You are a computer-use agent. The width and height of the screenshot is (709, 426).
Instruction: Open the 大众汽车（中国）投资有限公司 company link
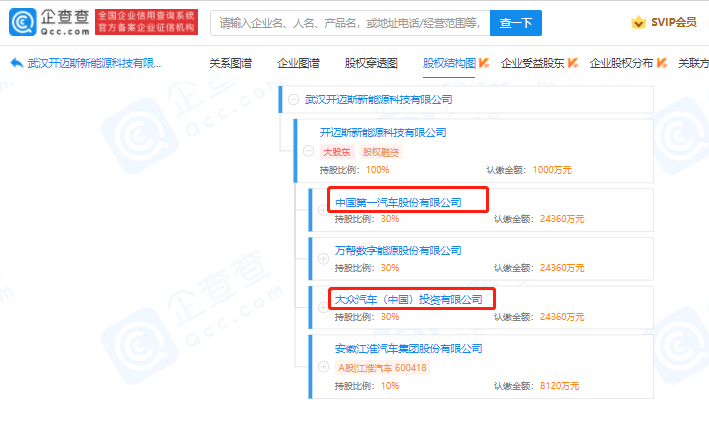click(408, 299)
